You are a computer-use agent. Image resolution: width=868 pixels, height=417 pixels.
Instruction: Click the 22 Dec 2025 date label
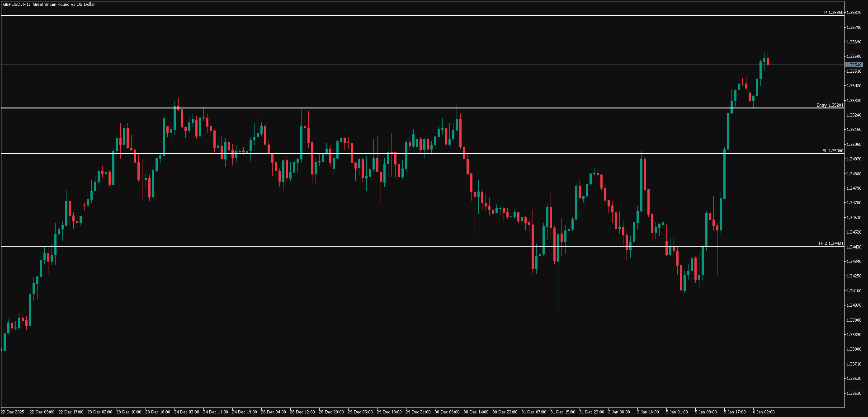coord(13,412)
